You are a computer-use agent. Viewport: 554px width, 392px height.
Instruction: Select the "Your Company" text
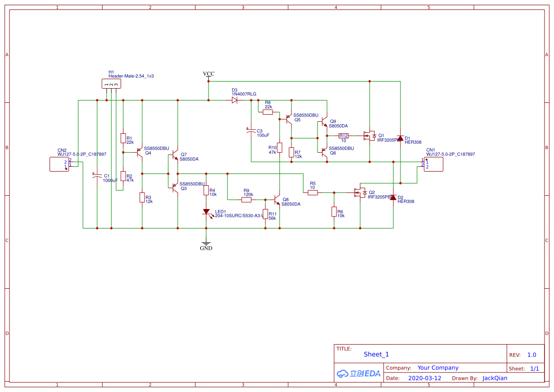click(438, 368)
